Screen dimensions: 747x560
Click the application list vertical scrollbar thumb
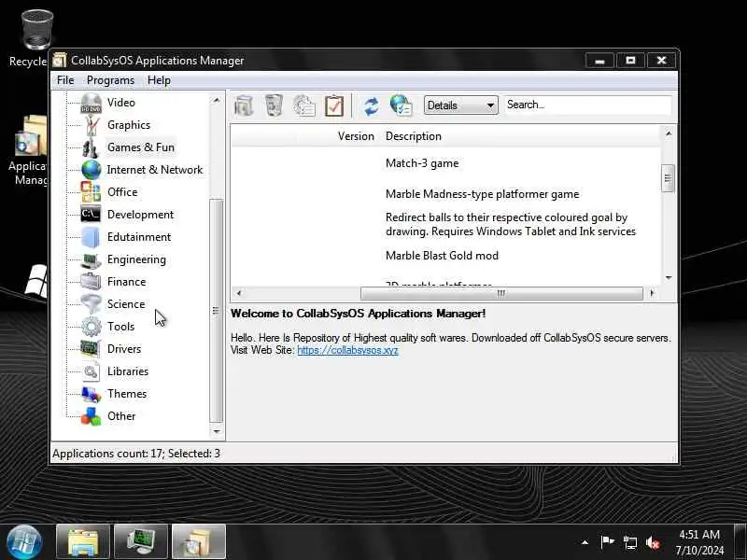[x=668, y=178]
